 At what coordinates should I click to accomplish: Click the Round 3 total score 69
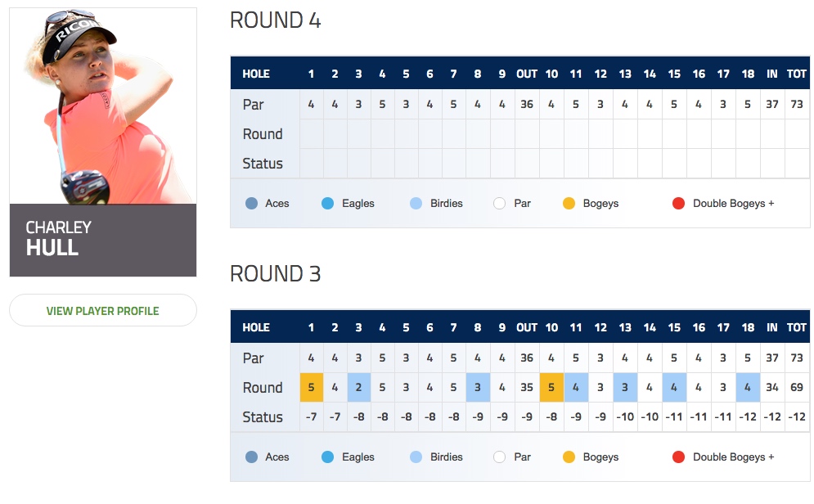tap(797, 387)
